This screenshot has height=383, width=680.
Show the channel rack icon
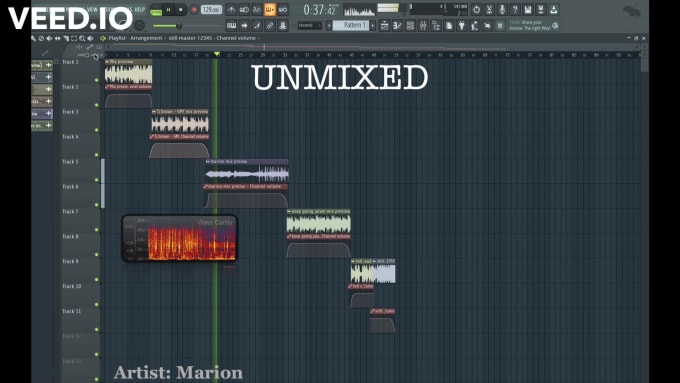410,26
